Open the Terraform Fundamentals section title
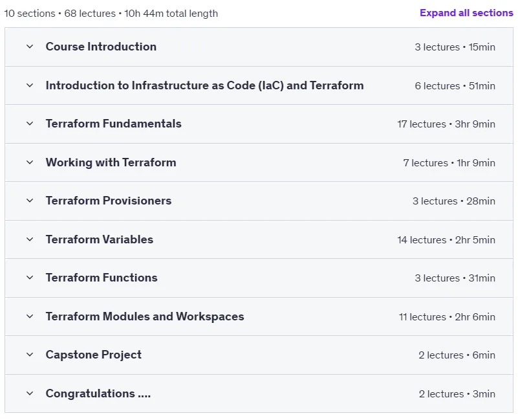Screen dimensions: 518x420 tap(114, 124)
